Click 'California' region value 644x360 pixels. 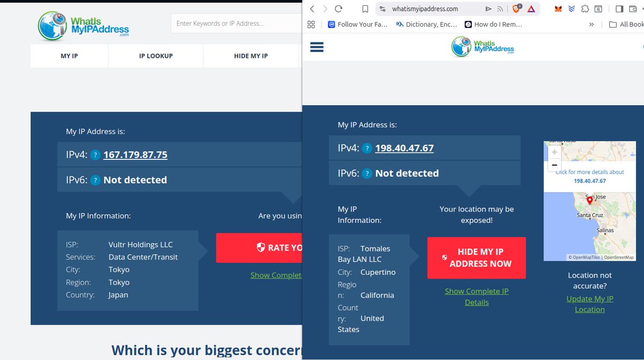coord(377,295)
